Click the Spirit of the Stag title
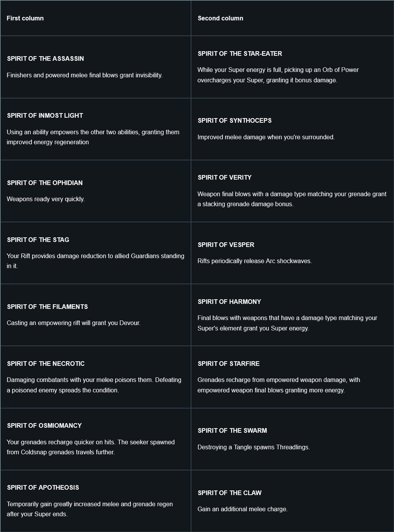Screen dimensions: 394x532 (x=38, y=240)
